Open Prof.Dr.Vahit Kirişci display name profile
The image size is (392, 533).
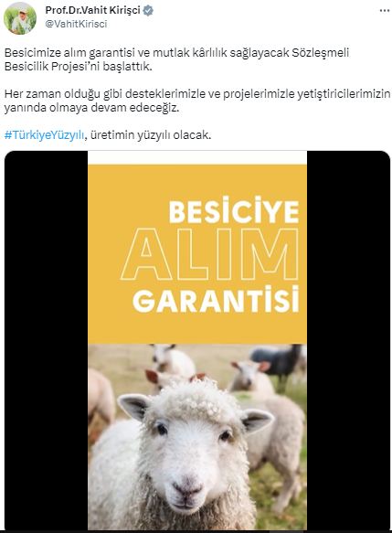(x=92, y=11)
